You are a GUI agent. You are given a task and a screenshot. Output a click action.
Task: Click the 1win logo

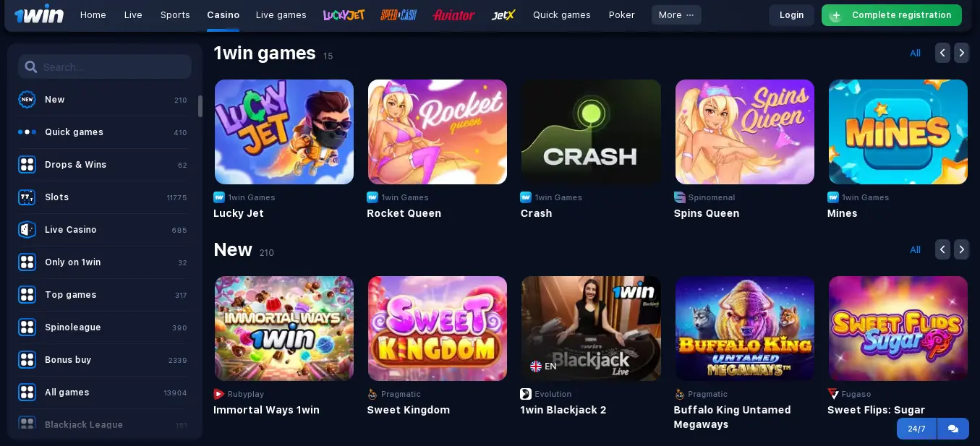click(39, 14)
